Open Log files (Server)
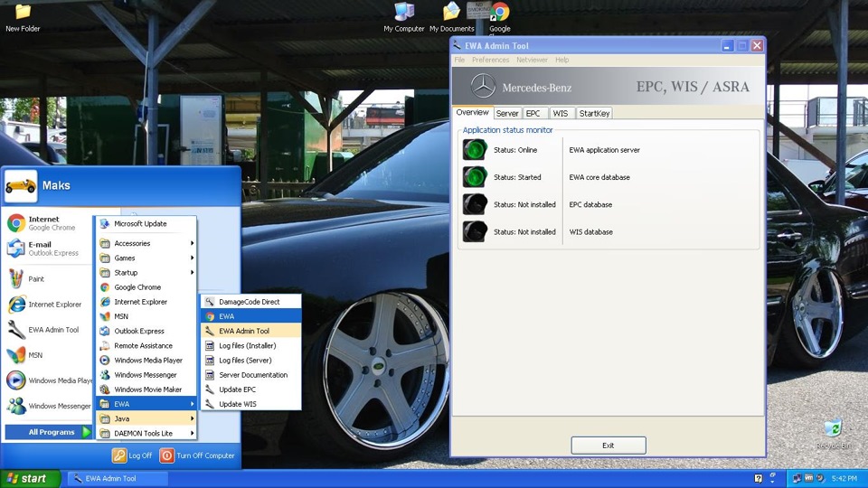This screenshot has height=488, width=868. point(251,361)
